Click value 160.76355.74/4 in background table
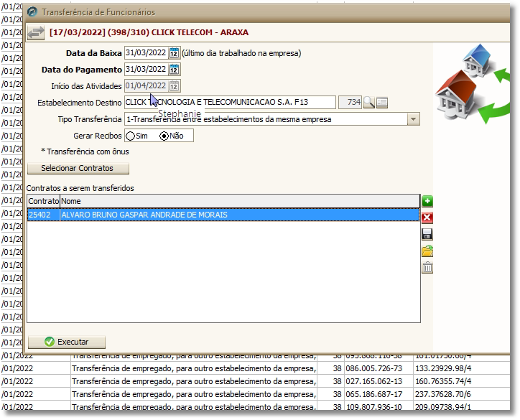520x420 pixels. [x=443, y=381]
